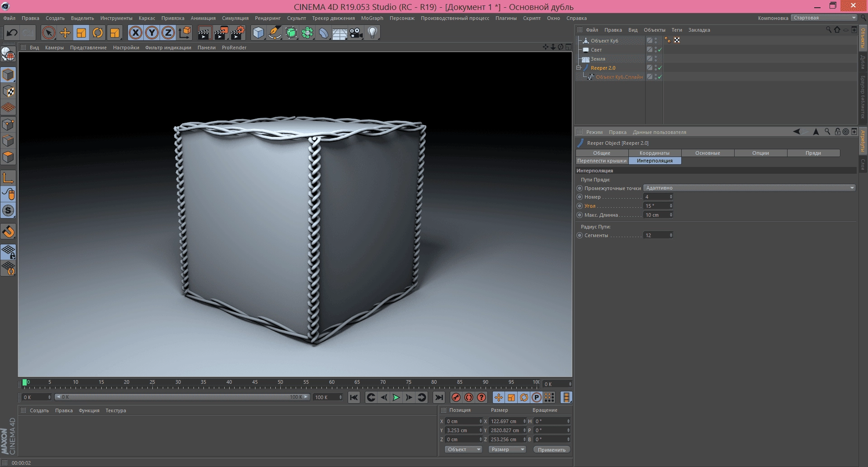Toggle the green check for Свет object

click(660, 50)
